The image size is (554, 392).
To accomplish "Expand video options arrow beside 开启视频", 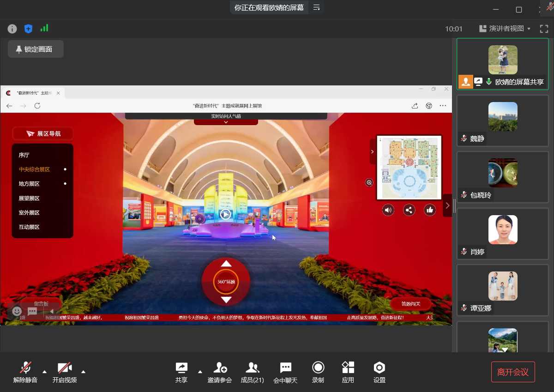I will [x=83, y=371].
